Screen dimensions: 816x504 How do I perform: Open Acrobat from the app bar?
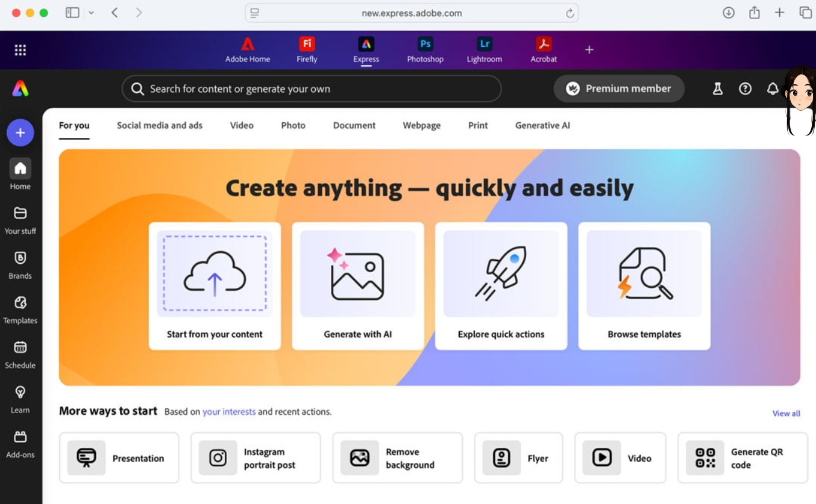click(x=544, y=51)
